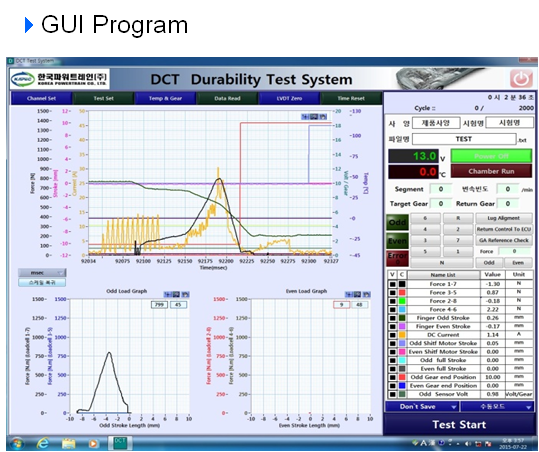539x452 pixels.
Task: Toggle visibility checkbox for Odd Shitf Motor Stroke
Action: click(393, 343)
